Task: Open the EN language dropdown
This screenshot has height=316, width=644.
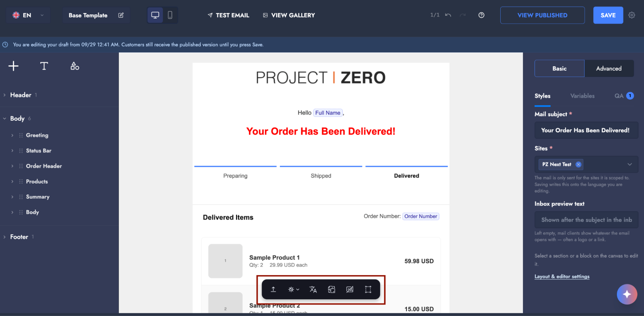Action: click(x=28, y=15)
